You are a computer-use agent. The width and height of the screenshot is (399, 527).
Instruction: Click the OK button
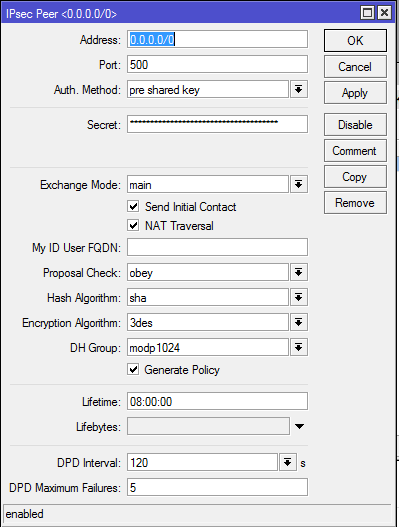[355, 40]
